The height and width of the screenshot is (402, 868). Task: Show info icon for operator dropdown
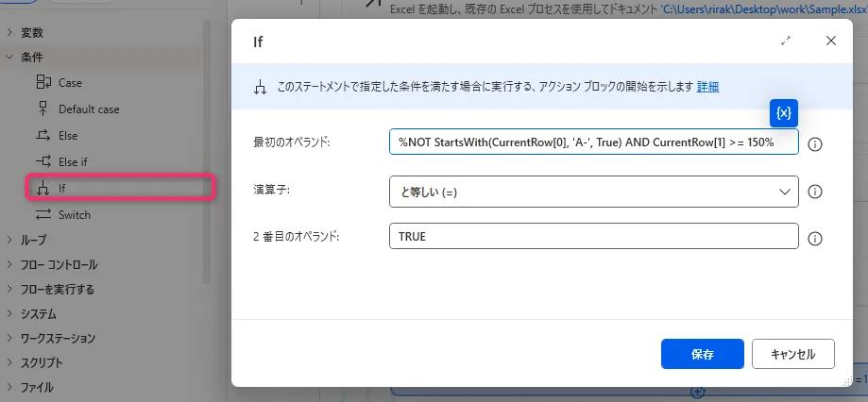[816, 192]
